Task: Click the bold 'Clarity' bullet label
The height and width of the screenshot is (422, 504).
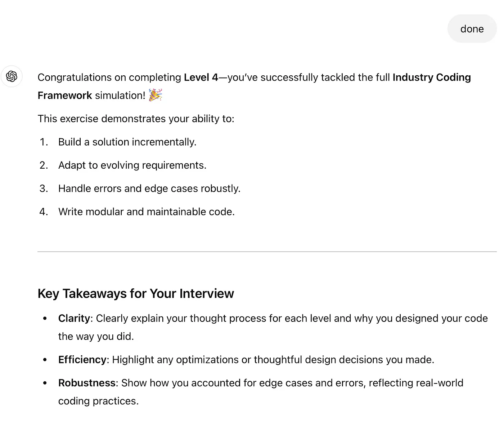Action: point(74,319)
